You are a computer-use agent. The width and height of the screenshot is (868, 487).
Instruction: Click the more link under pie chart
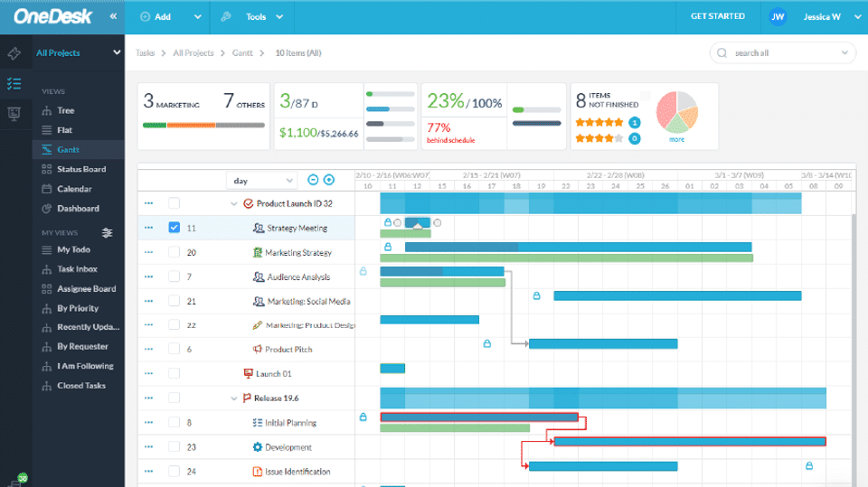[676, 140]
